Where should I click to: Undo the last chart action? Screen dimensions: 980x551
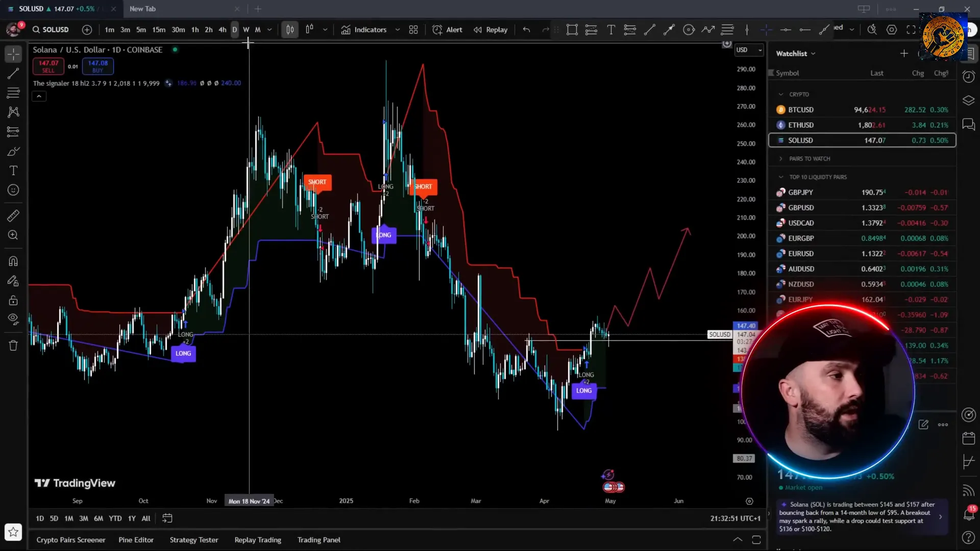click(526, 30)
